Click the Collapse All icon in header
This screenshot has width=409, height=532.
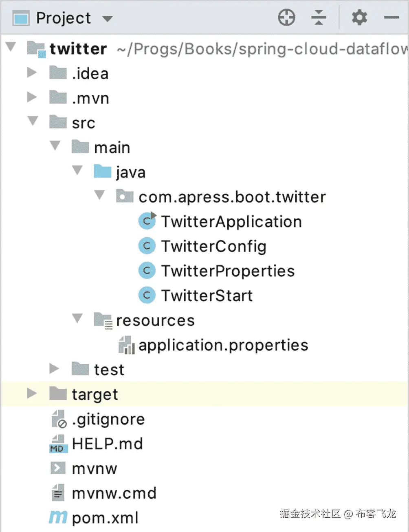coord(319,18)
